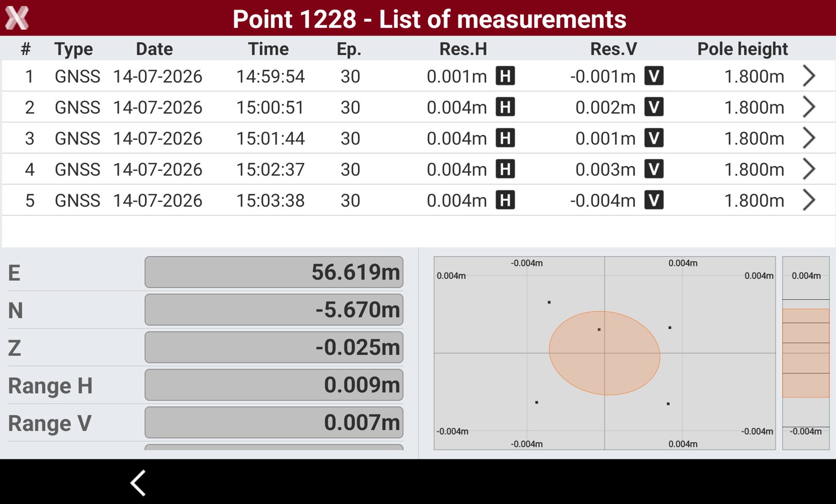836x504 pixels.
Task: Toggle V icon in 15:02:37 row
Action: [x=654, y=169]
